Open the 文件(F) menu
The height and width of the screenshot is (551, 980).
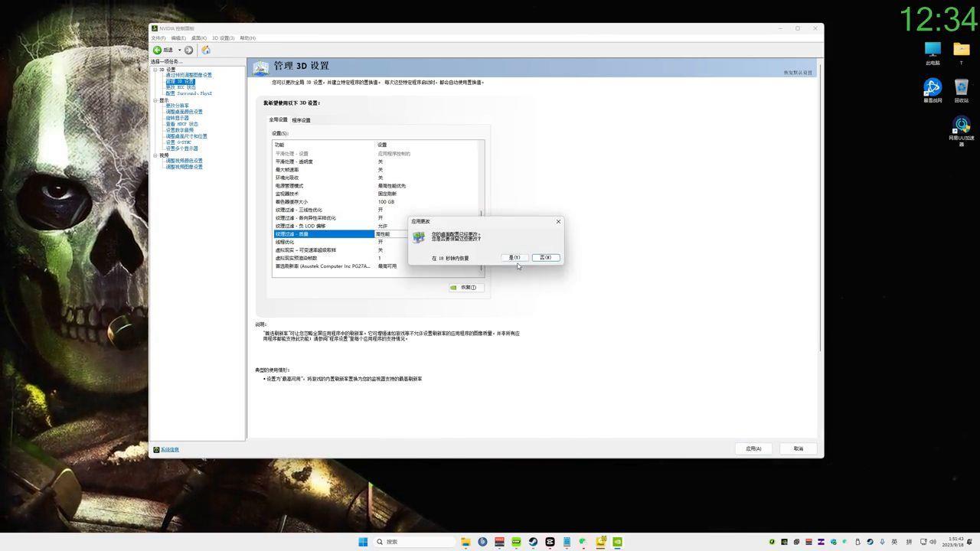(x=158, y=37)
